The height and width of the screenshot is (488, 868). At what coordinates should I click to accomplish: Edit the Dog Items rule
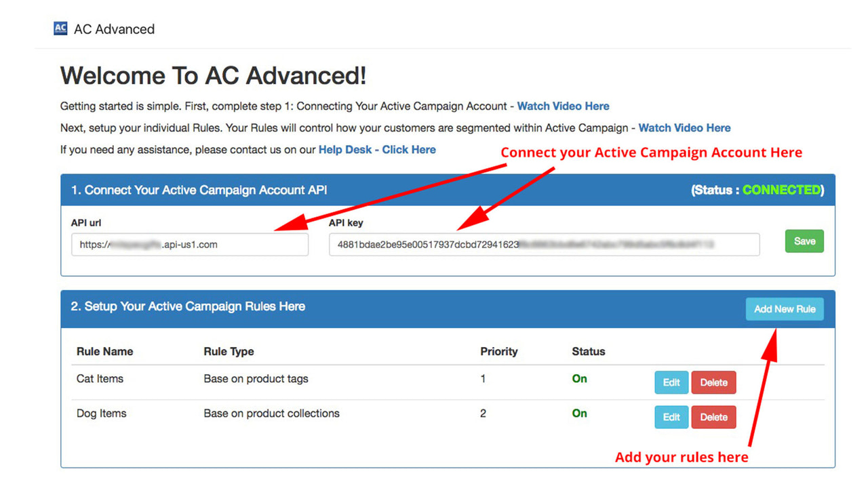point(671,417)
